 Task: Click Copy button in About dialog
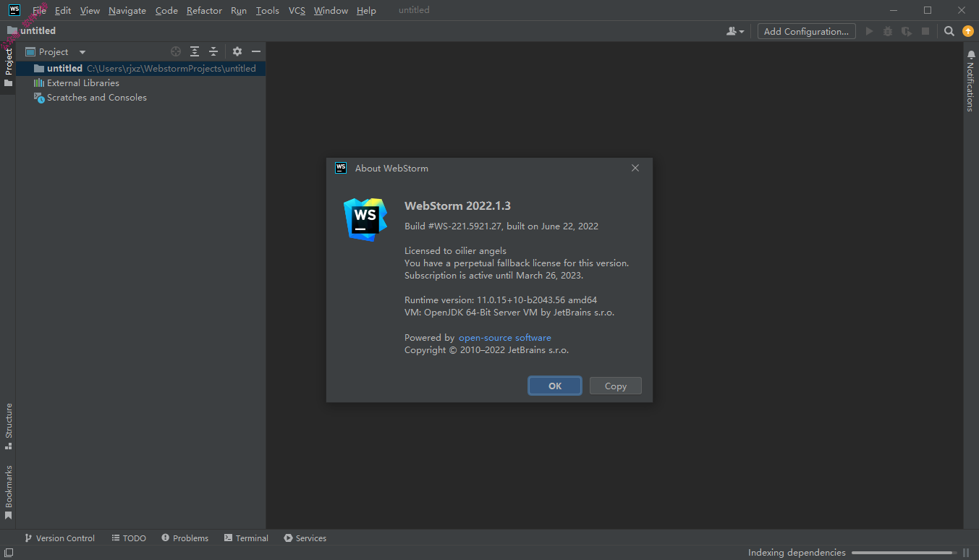[x=616, y=386]
